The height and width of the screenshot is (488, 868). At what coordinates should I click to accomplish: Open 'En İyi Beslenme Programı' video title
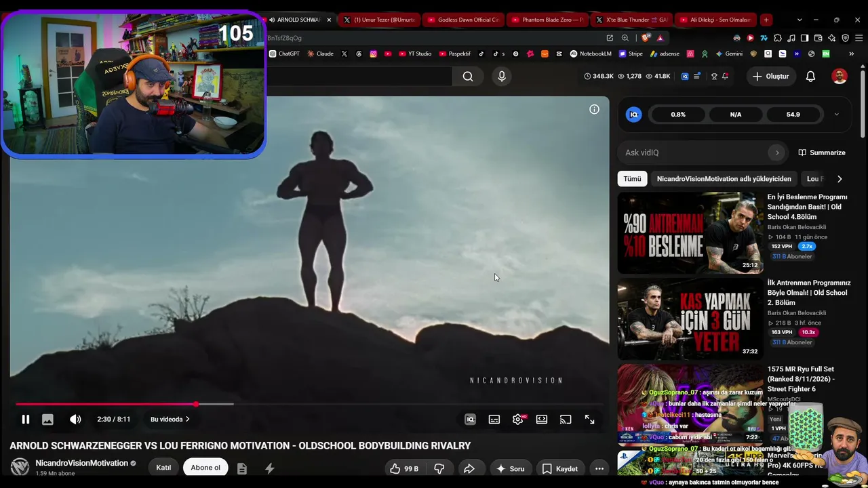[x=809, y=207]
